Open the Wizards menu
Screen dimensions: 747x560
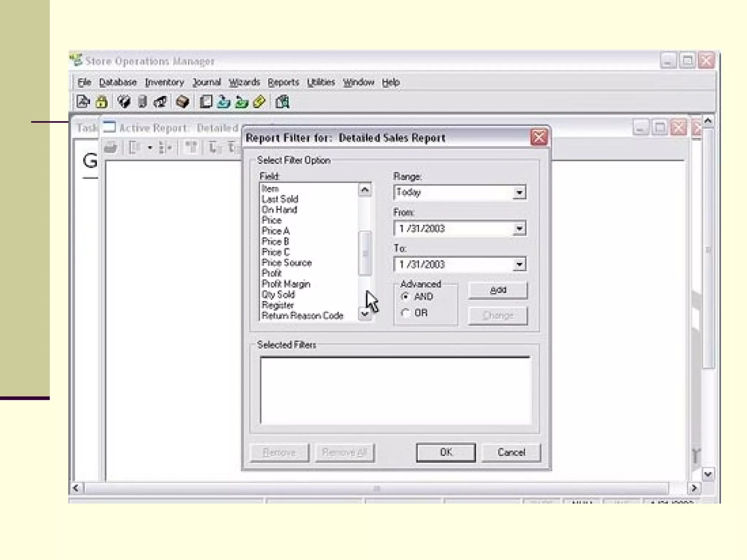(x=244, y=82)
